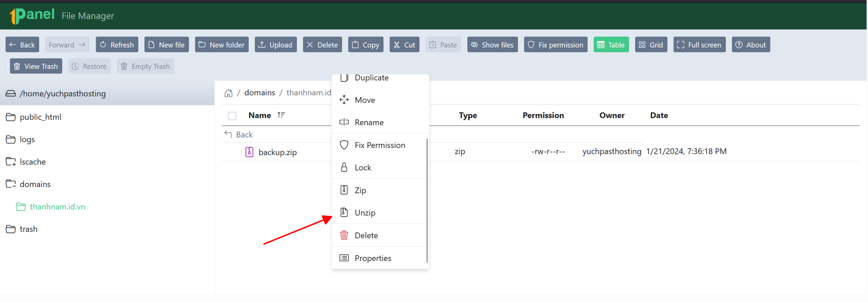Select Fix Permission in context menu
This screenshot has height=303, width=868.
coord(380,145)
